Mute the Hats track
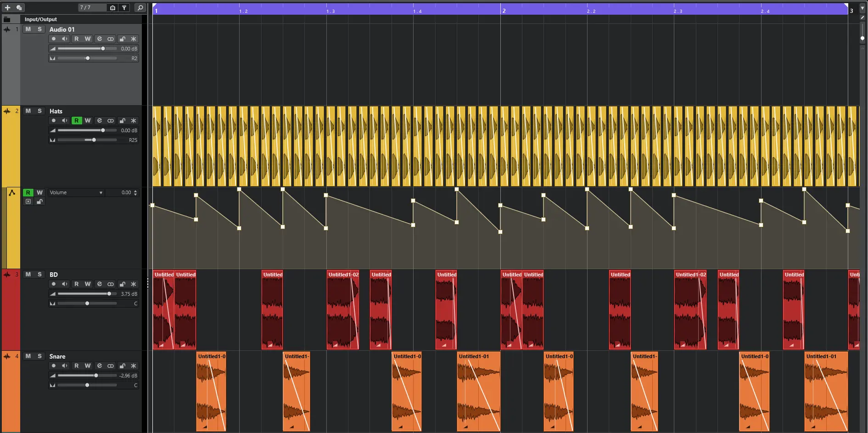Viewport: 868px width, 433px height. click(28, 111)
